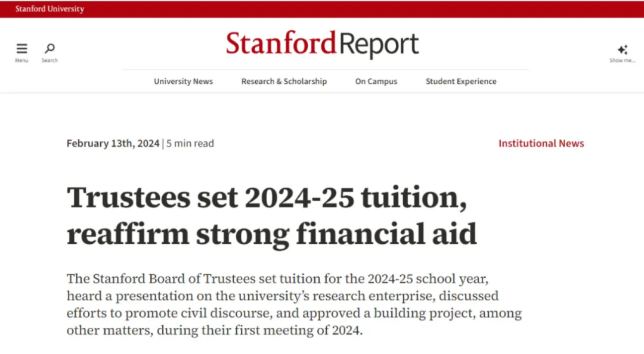Click the February 13th, 2024 date
Image resolution: width=644 pixels, height=354 pixels.
tap(113, 144)
